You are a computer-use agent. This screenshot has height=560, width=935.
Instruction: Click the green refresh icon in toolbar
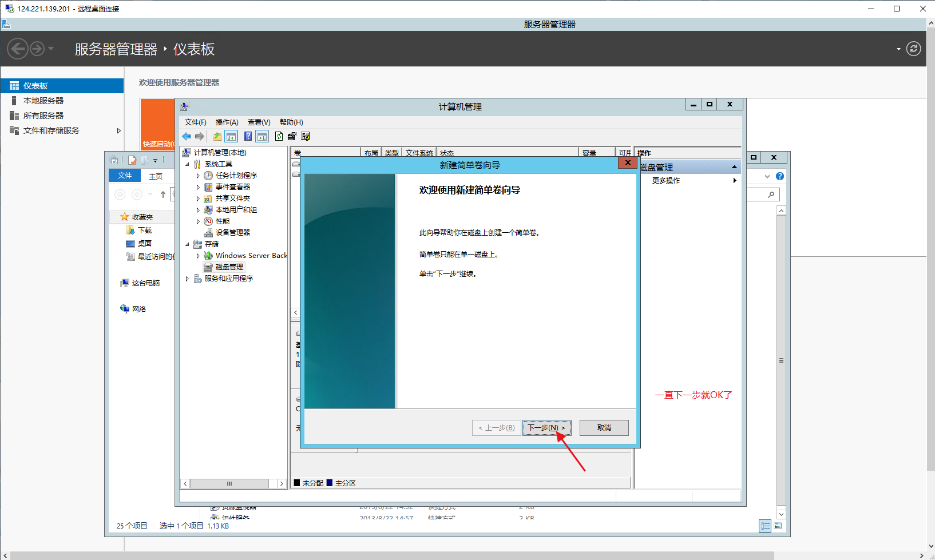click(x=279, y=136)
